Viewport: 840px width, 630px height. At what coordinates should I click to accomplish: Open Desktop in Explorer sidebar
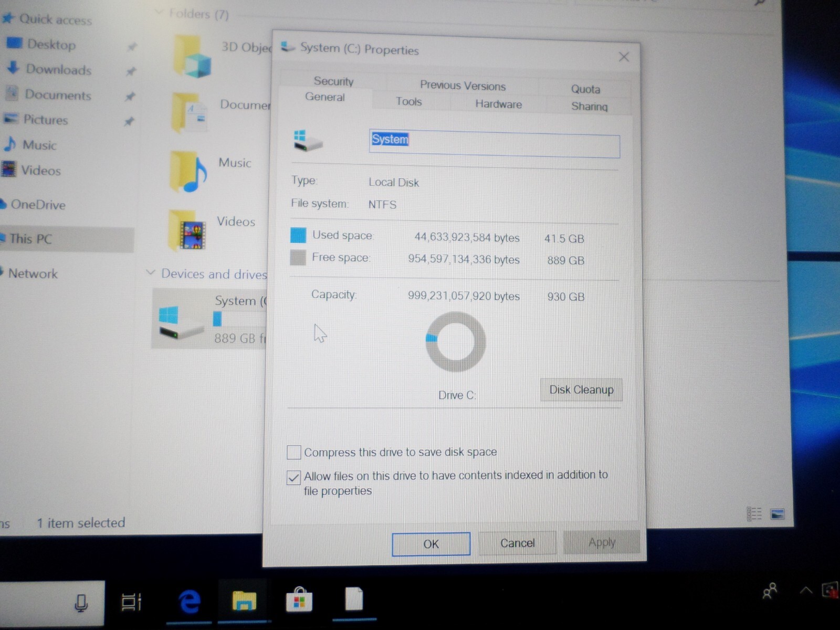coord(51,44)
